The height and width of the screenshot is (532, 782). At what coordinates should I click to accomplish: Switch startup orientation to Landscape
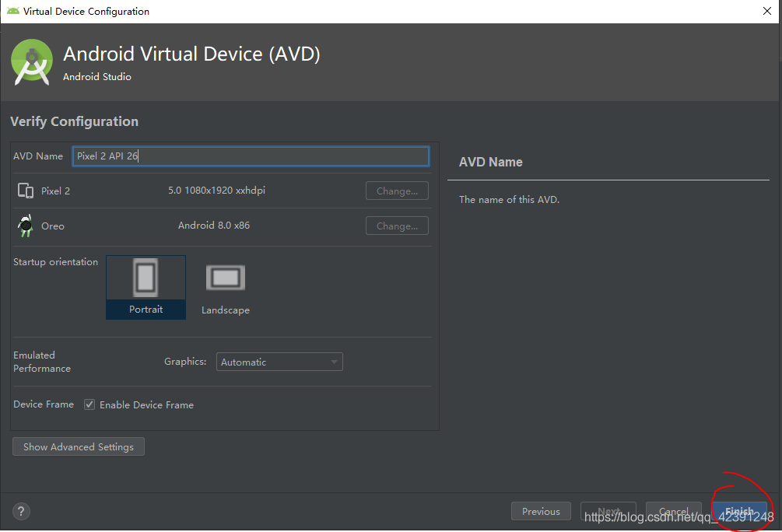tap(225, 288)
